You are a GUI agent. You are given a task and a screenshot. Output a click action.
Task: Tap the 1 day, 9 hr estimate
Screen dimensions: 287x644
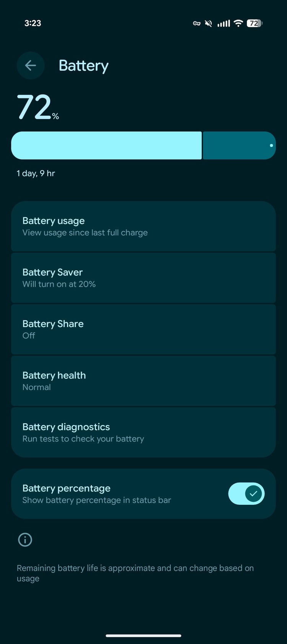coord(36,173)
